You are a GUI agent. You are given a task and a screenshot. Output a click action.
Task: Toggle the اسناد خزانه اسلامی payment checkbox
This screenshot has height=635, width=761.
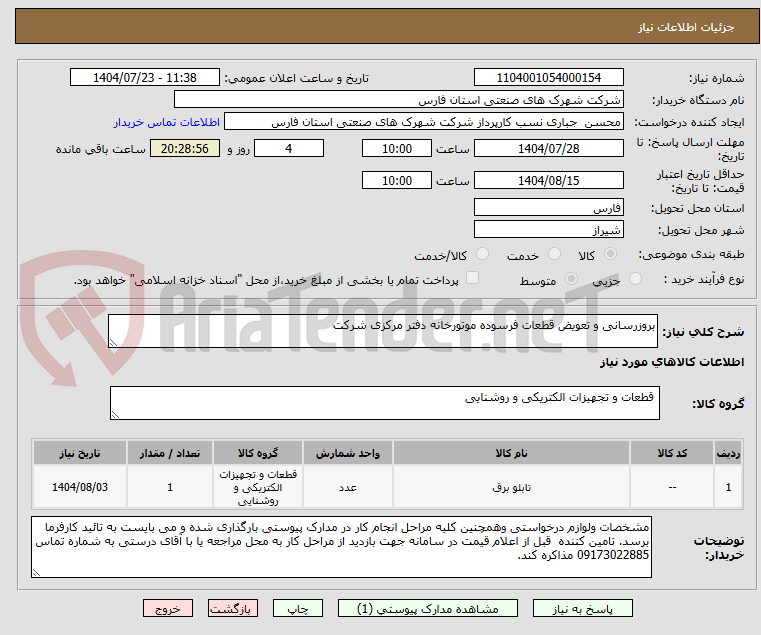click(472, 278)
